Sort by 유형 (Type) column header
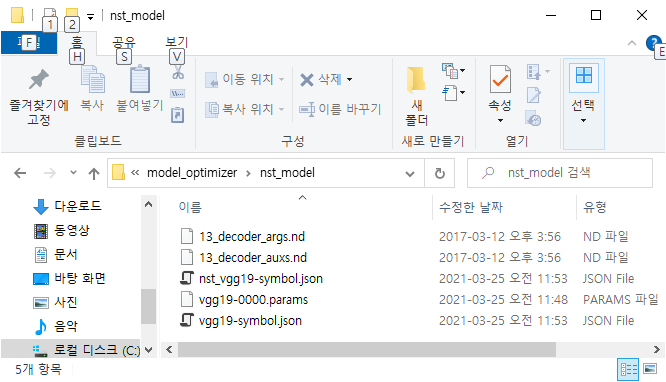 595,207
